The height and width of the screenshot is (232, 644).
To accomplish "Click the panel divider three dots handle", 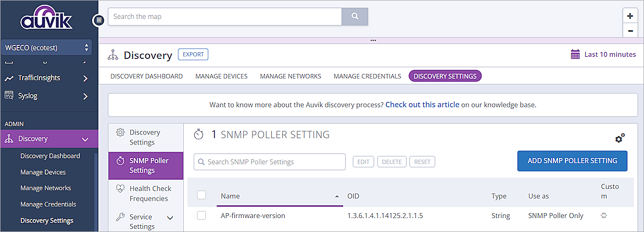I will pyautogui.click(x=373, y=40).
